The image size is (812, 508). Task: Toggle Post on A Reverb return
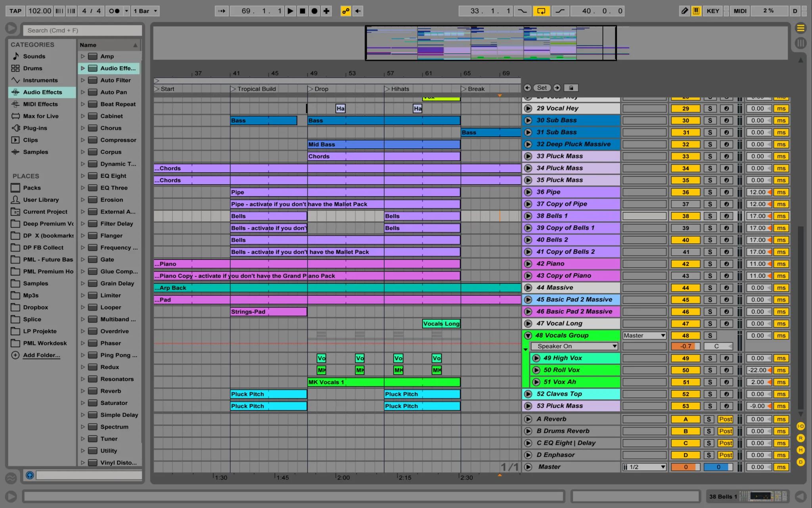click(726, 419)
